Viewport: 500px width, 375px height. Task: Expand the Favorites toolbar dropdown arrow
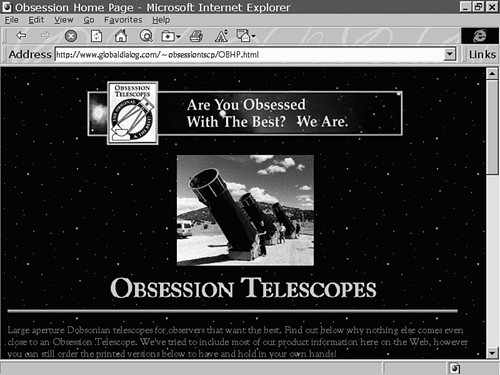[x=178, y=37]
